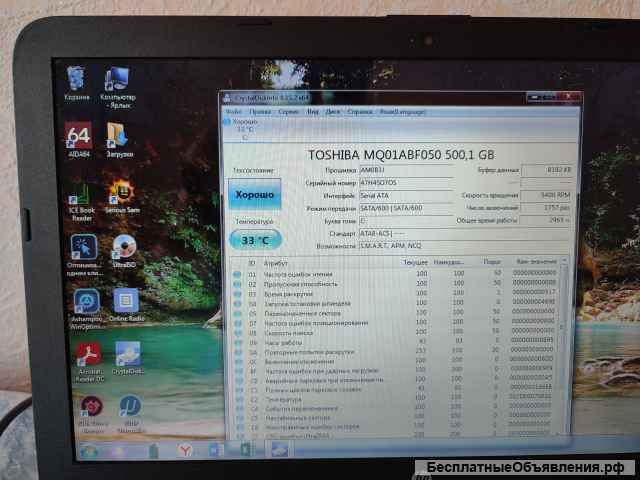Click the S.M.A.R.T., APM, NCQ features field

click(465, 246)
